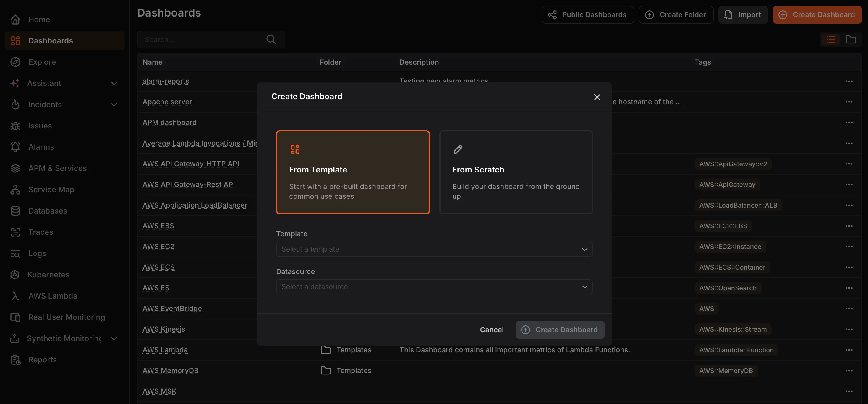Click the AWS::EC2::Instance tag
This screenshot has height=404, width=868.
(x=730, y=246)
